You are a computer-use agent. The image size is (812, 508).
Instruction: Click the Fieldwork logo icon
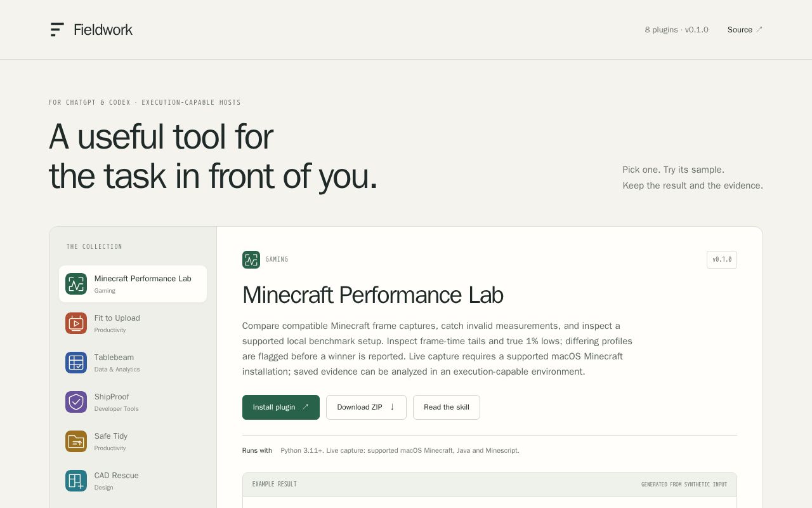pyautogui.click(x=57, y=29)
